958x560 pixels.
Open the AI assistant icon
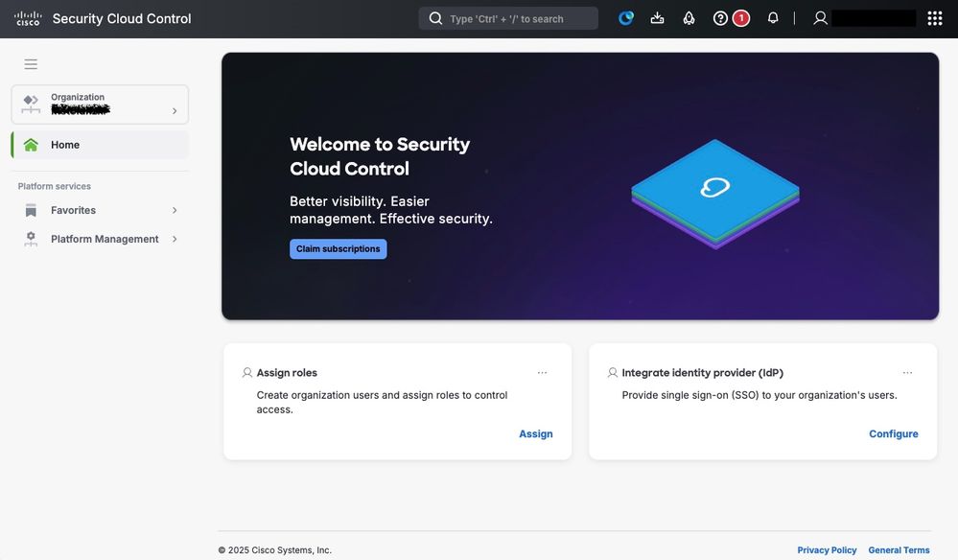(x=626, y=18)
